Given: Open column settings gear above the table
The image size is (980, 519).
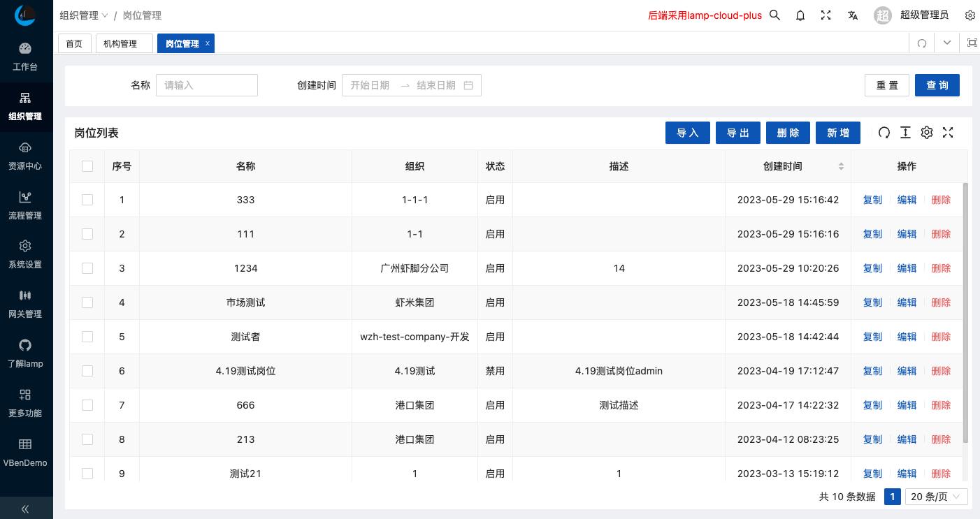Looking at the screenshot, I should [927, 132].
